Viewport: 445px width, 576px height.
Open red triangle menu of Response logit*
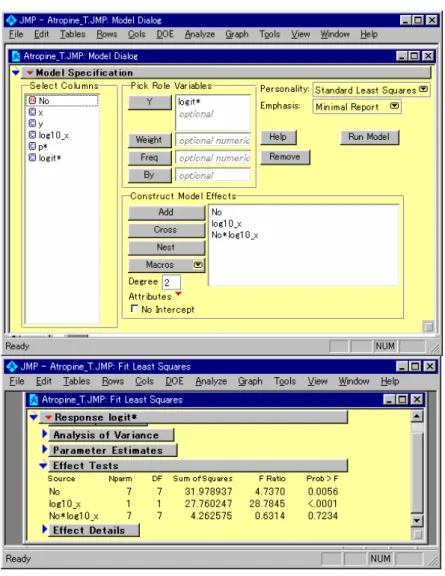point(48,417)
